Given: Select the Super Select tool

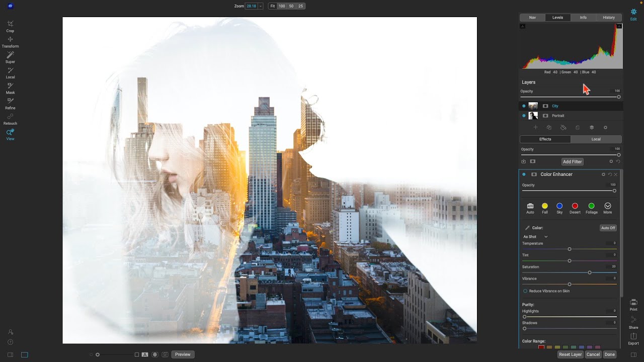Looking at the screenshot, I should (10, 57).
